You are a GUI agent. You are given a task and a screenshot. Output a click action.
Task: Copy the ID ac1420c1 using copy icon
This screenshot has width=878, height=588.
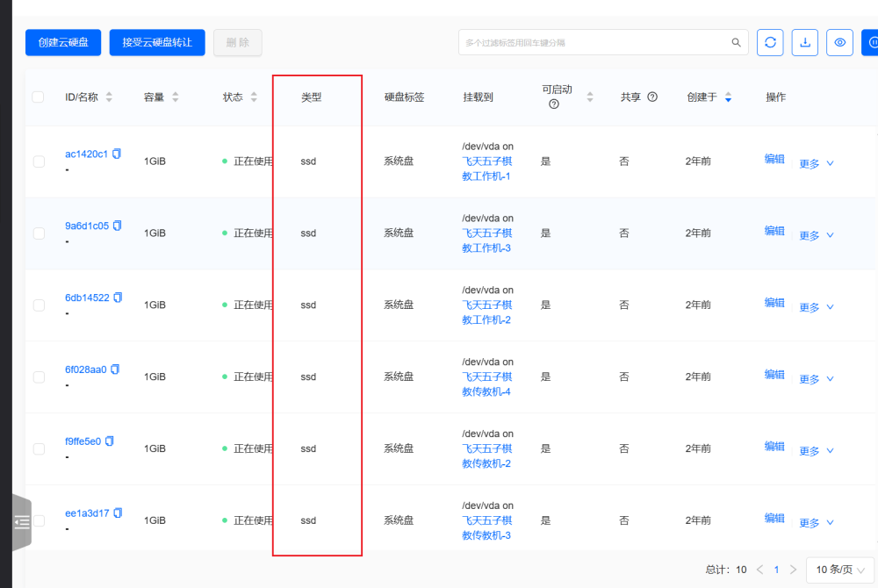point(118,154)
